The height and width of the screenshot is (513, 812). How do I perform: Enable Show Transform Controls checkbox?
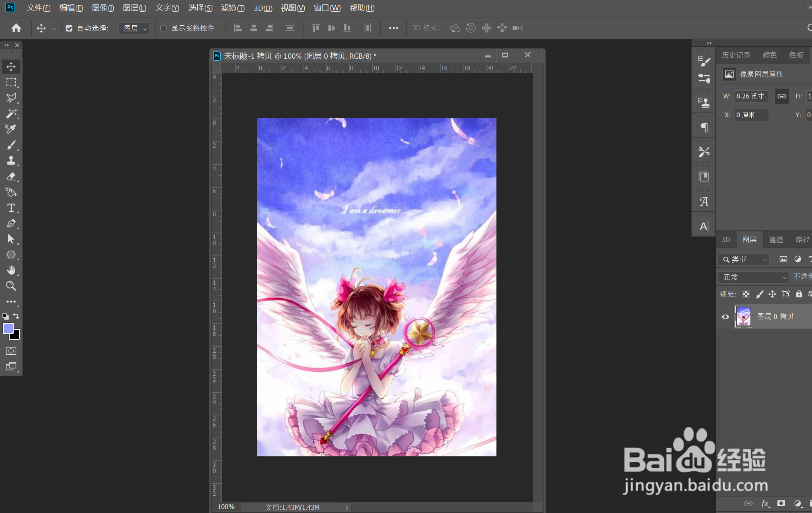coord(164,28)
